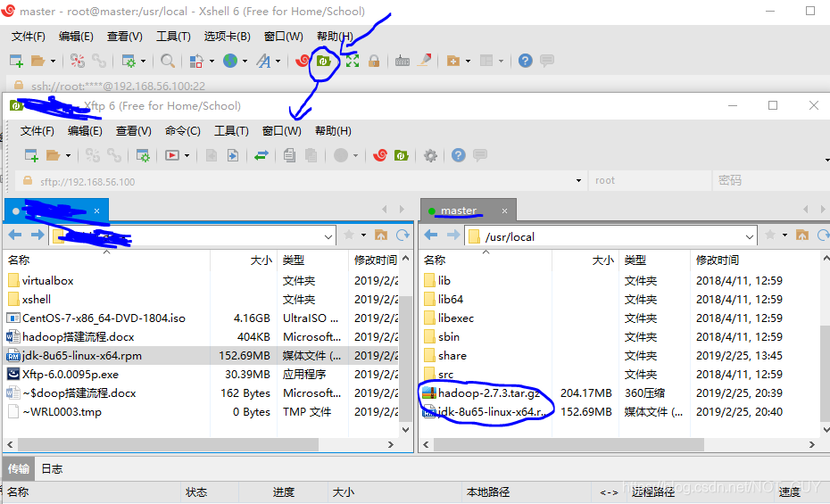Screen dimensions: 830x504
Task: Open the sftp address bar dropdown
Action: tap(578, 181)
